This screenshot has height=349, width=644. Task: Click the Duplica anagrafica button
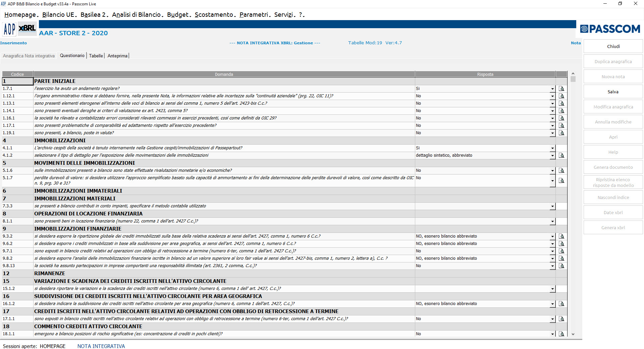[x=613, y=61]
